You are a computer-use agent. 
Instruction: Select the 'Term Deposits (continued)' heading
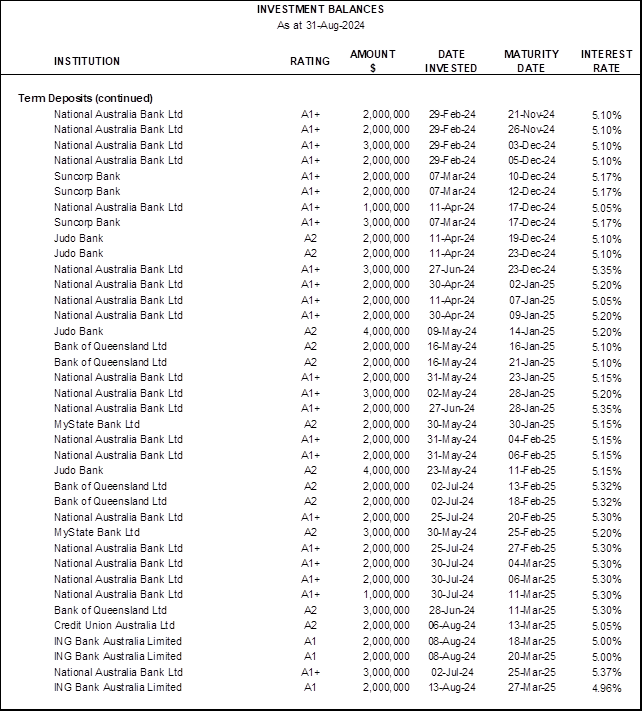click(85, 98)
